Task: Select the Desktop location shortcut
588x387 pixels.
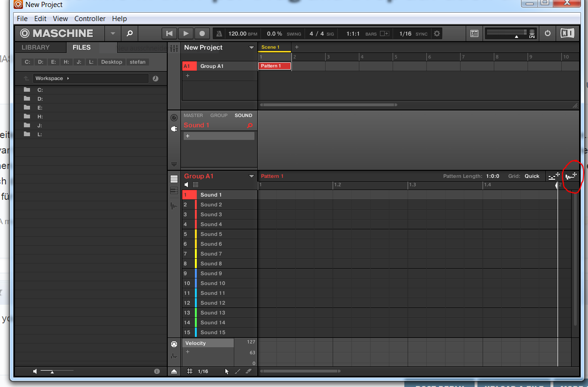Action: [x=112, y=62]
